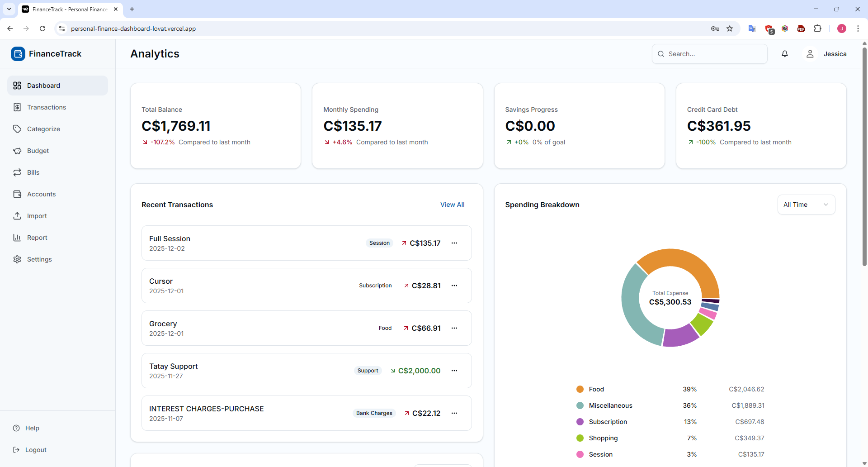This screenshot has width=868, height=467.
Task: Reload the page in browser
Action: (x=42, y=29)
